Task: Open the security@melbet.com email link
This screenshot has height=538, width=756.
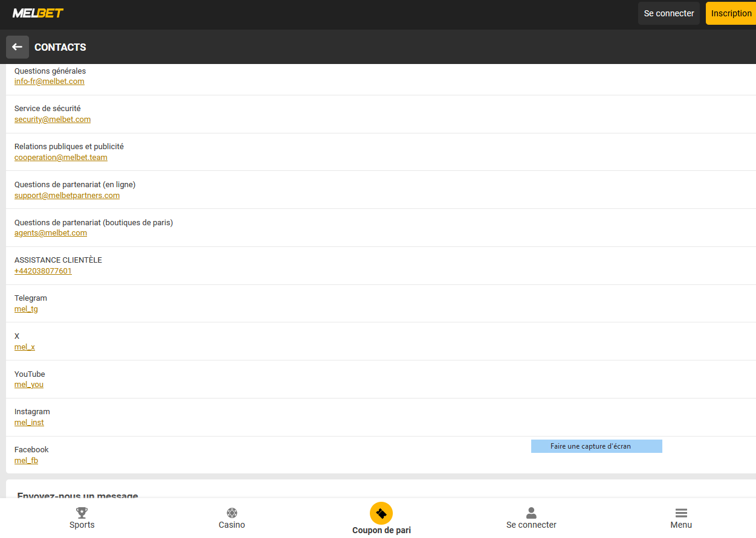Action: click(x=53, y=120)
